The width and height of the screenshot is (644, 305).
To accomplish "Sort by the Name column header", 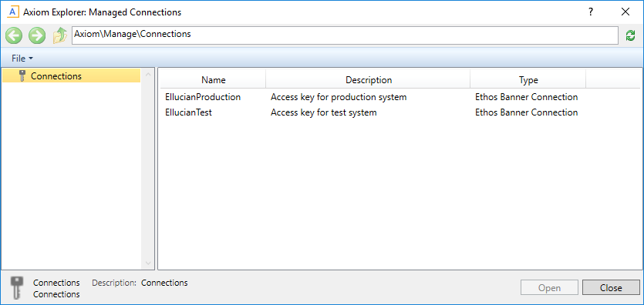I will [x=213, y=80].
